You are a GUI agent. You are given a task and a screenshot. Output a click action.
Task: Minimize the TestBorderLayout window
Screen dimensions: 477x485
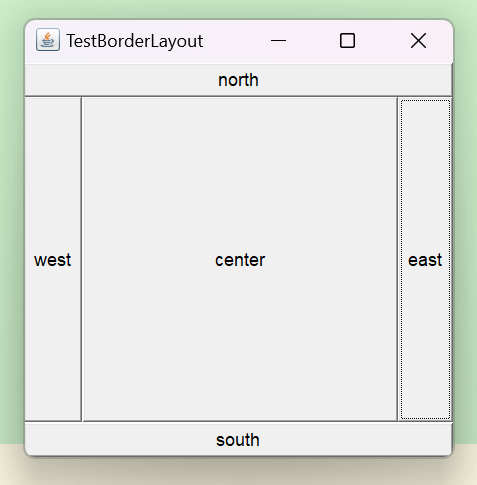[278, 41]
